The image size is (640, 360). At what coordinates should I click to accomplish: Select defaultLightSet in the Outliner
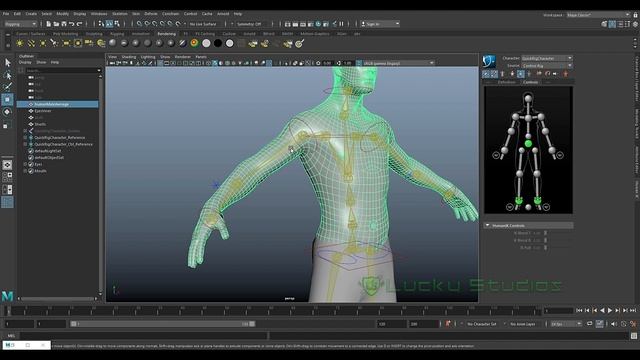tap(49, 151)
